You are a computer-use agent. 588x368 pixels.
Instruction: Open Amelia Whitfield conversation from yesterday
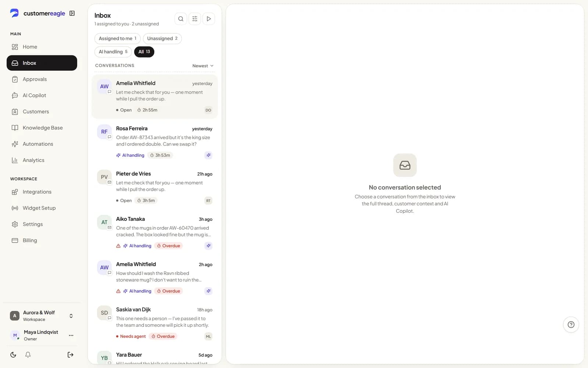155,96
